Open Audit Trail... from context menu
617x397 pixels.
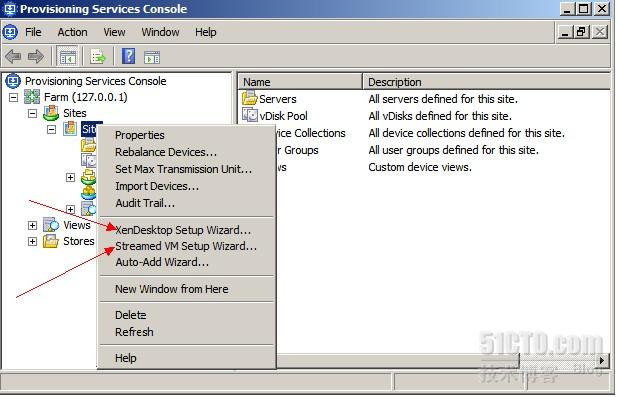point(187,203)
